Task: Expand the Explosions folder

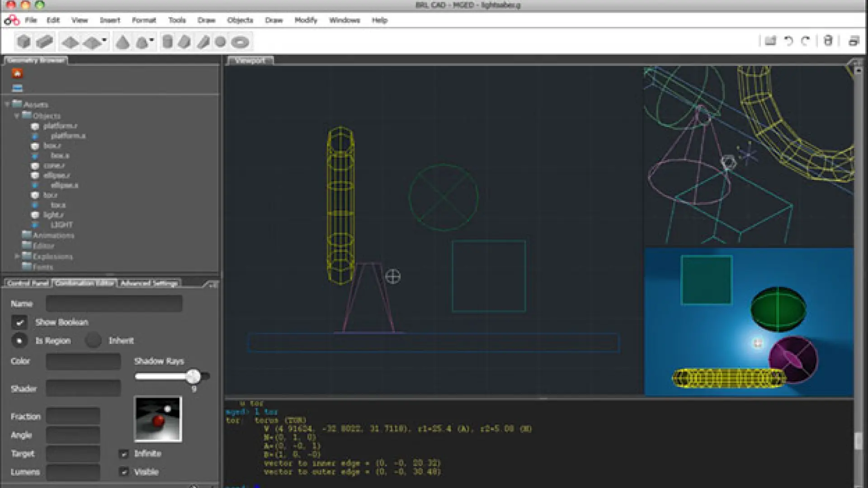Action: pos(17,256)
